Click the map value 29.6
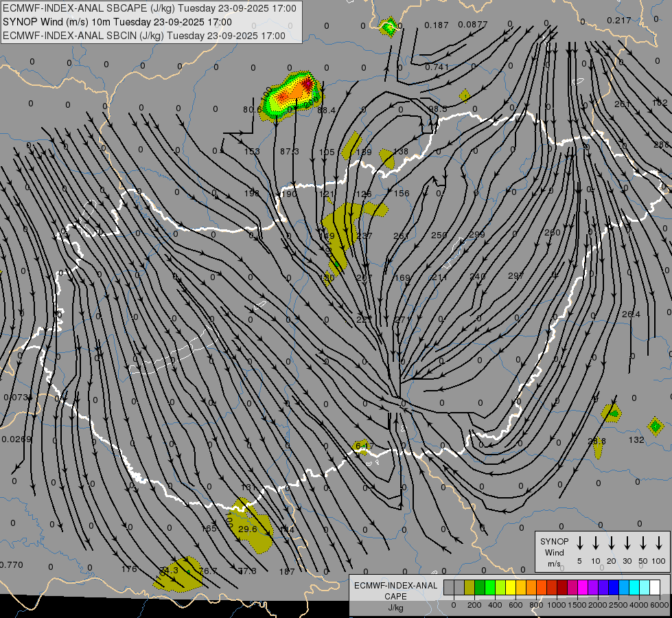This screenshot has height=618, width=672. pyautogui.click(x=247, y=529)
